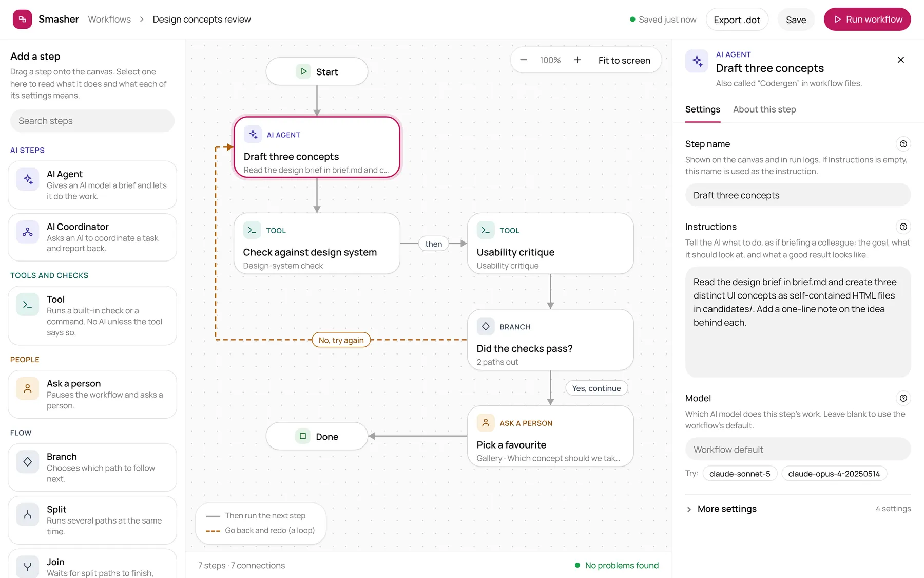Open help for Step name
The height and width of the screenshot is (578, 924).
tap(903, 144)
